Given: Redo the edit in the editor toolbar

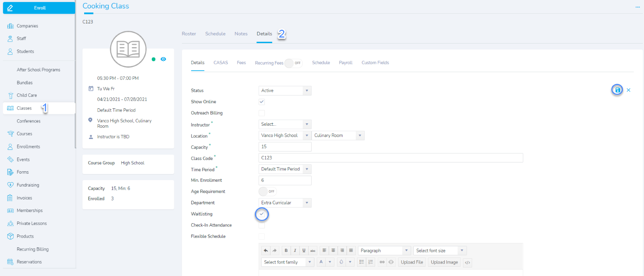Looking at the screenshot, I should click(x=275, y=251).
